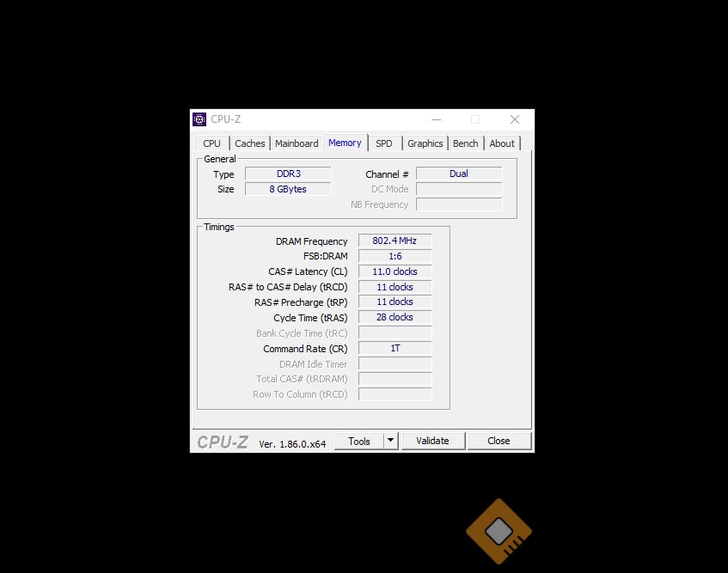The width and height of the screenshot is (728, 573).
Task: Click the Close button at bottom
Action: click(499, 441)
